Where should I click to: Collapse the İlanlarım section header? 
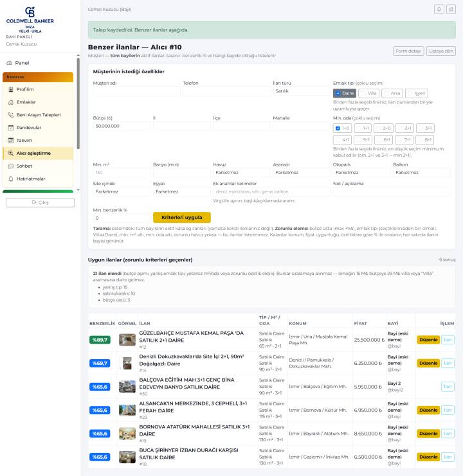[x=38, y=77]
